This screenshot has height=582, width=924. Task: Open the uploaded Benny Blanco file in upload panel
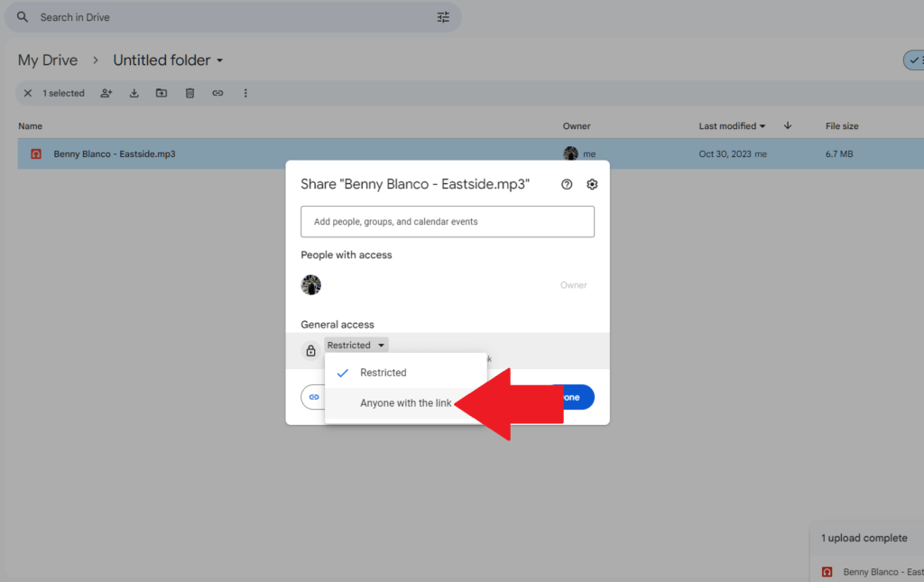click(873, 572)
